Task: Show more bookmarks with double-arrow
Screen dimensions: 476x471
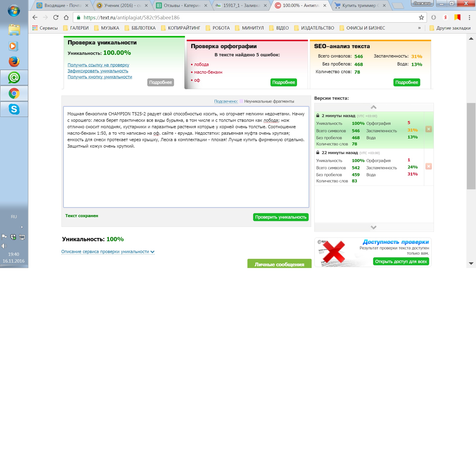Action: point(419,28)
